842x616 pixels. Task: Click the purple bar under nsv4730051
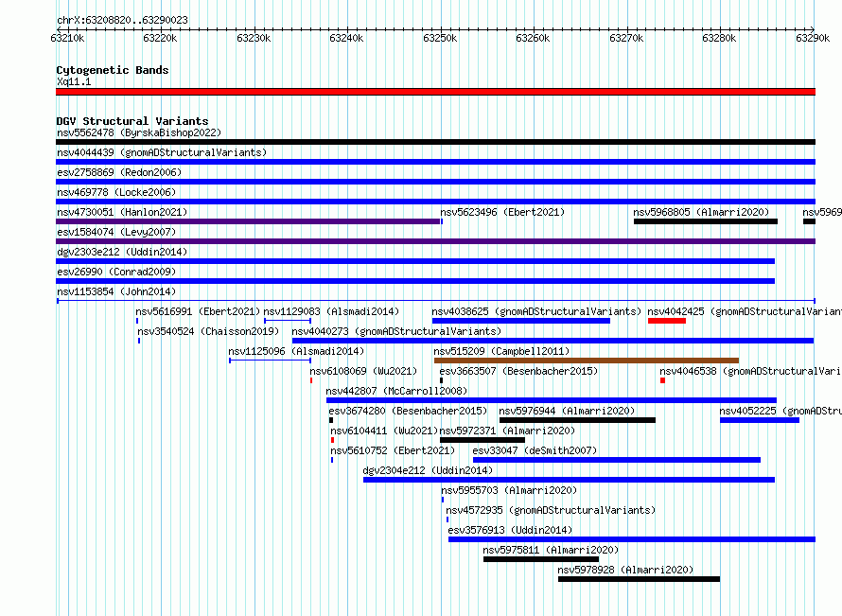click(248, 221)
